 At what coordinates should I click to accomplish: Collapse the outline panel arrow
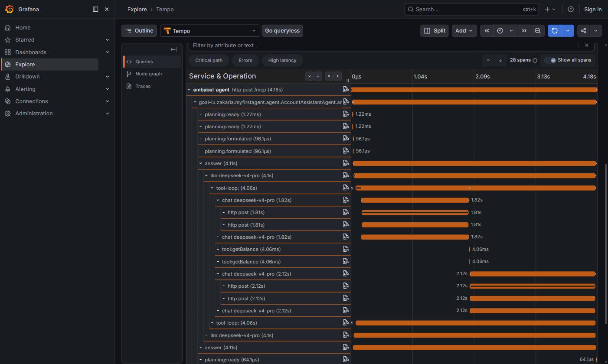coord(173,49)
